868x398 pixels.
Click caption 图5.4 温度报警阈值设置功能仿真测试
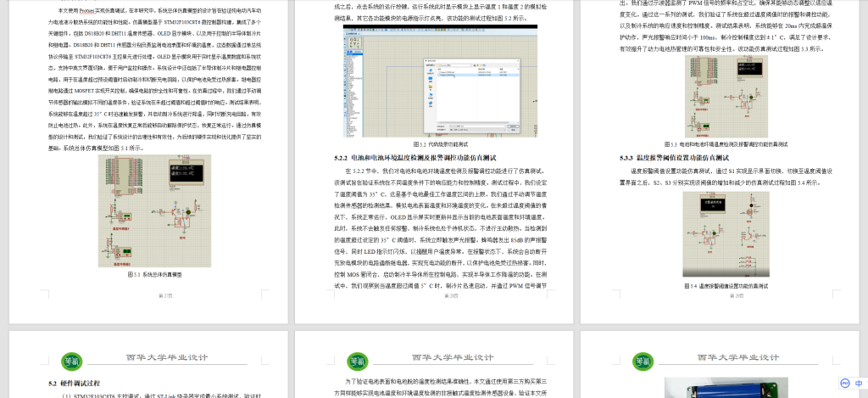tap(726, 286)
